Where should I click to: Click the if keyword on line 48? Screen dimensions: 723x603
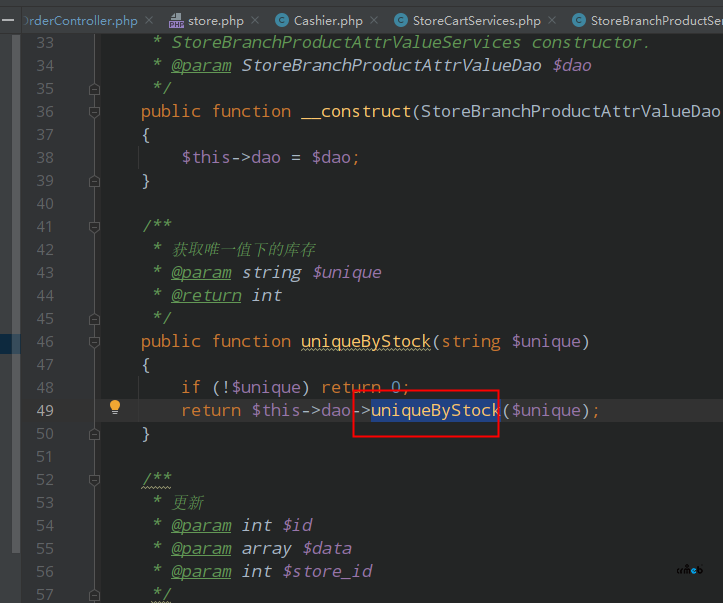tap(191, 387)
